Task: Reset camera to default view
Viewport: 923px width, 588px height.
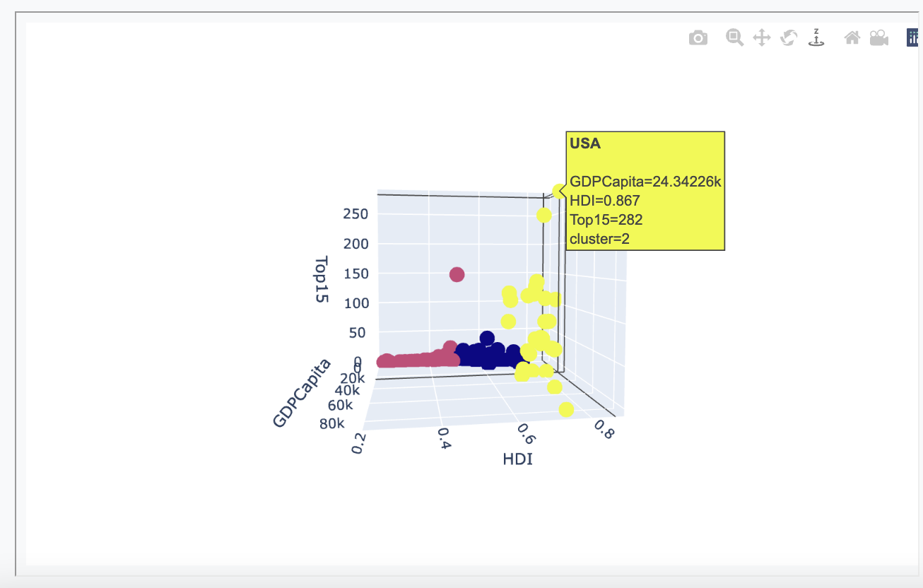Action: (x=852, y=37)
